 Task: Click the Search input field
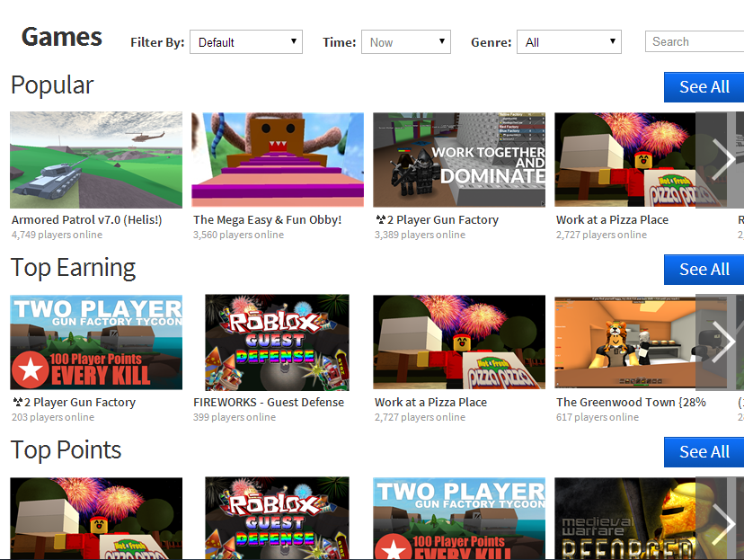pyautogui.click(x=694, y=41)
